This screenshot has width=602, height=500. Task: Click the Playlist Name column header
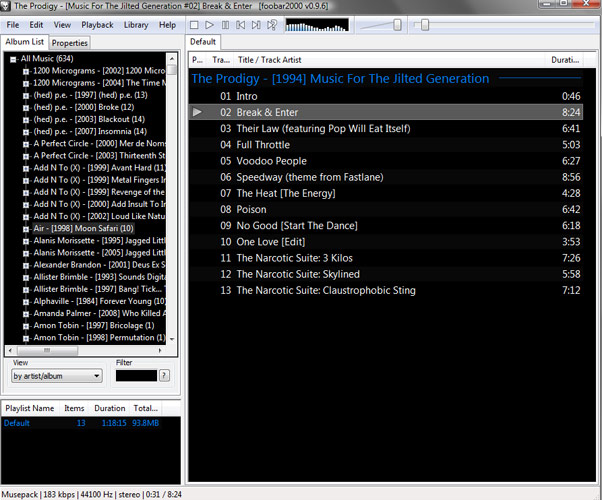point(30,408)
